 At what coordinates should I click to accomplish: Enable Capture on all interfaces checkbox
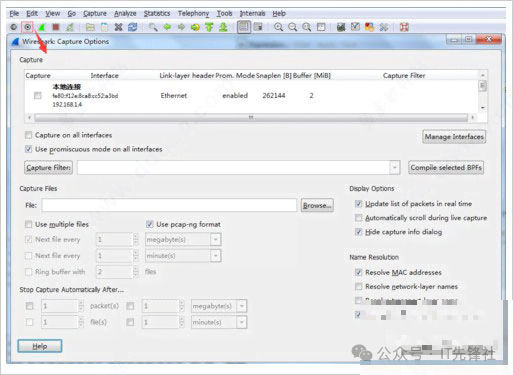29,135
